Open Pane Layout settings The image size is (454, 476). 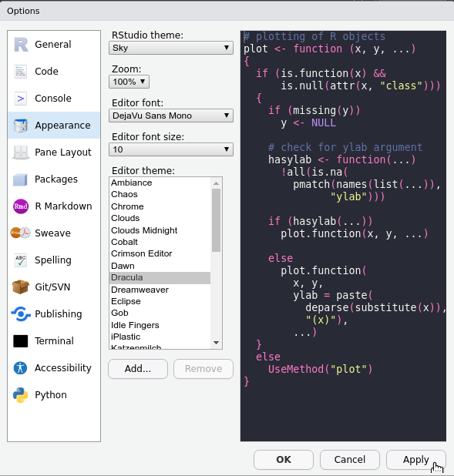point(54,153)
